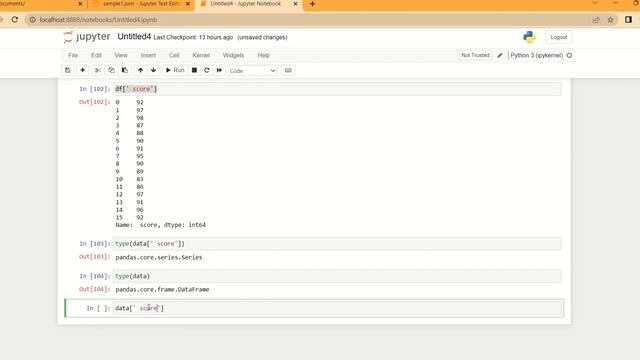The height and width of the screenshot is (360, 640).
Task: Open the Help menu
Action: pos(263,55)
